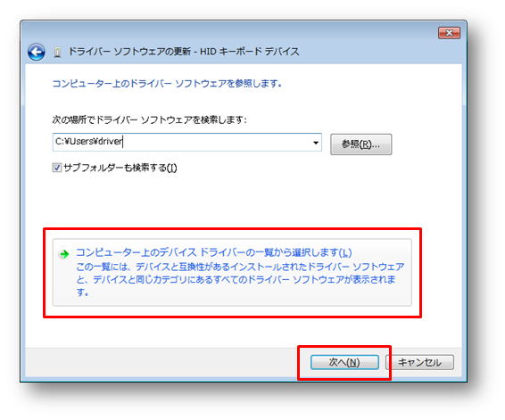Click the description line starting with この一覧には
505x420 pixels.
tap(240, 267)
